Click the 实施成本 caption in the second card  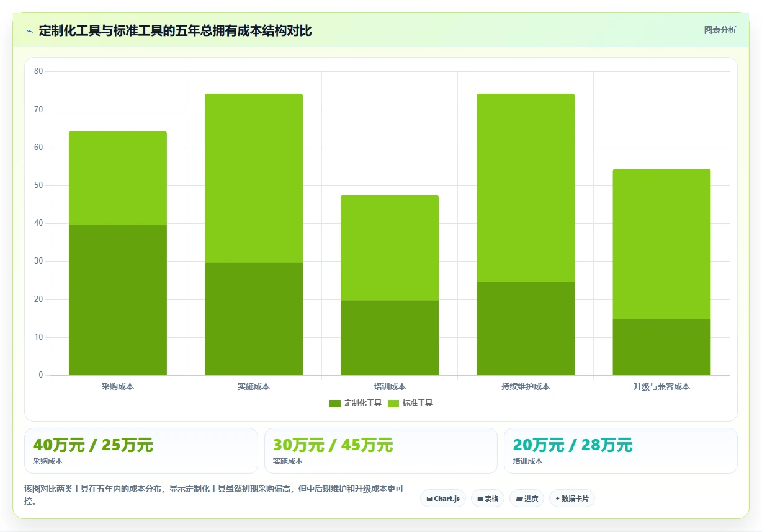coord(288,461)
